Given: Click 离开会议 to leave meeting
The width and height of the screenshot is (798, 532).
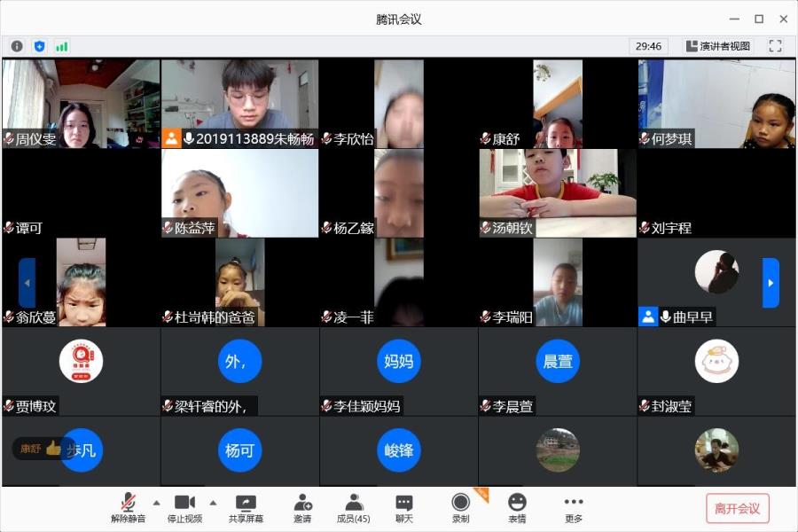Looking at the screenshot, I should 737,508.
